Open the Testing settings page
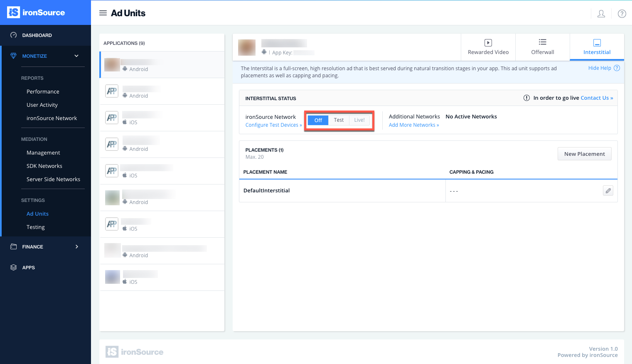632x364 pixels. pos(35,227)
